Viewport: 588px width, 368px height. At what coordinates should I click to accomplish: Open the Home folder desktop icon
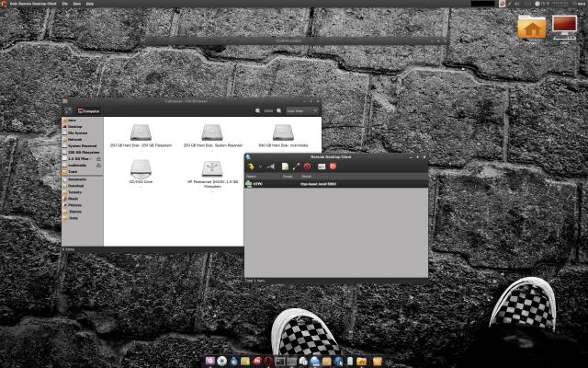[532, 29]
